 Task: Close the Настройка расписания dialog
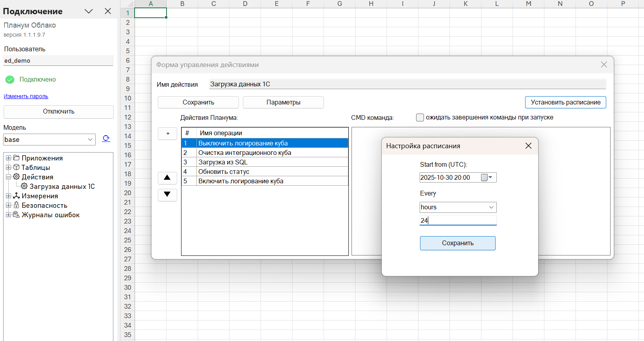tap(528, 146)
